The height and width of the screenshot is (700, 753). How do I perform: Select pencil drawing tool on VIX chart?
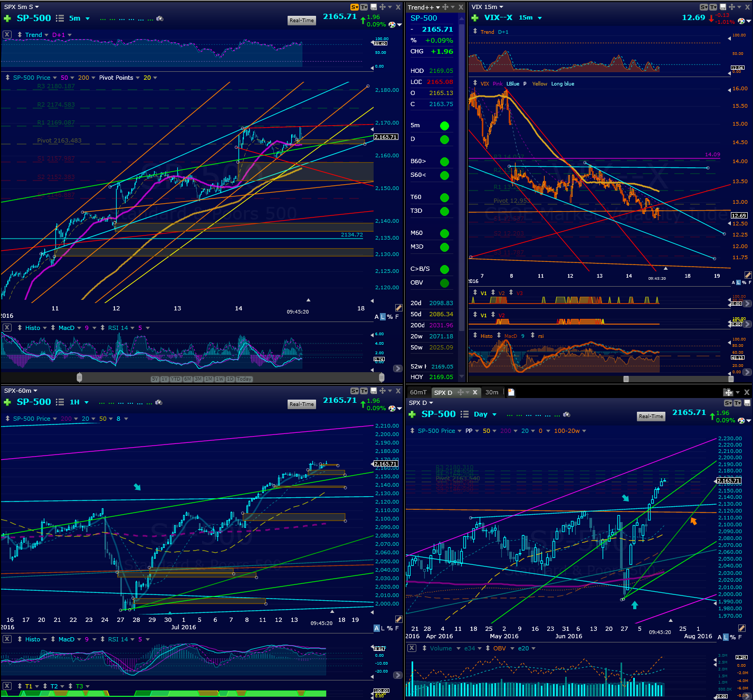pos(748,275)
